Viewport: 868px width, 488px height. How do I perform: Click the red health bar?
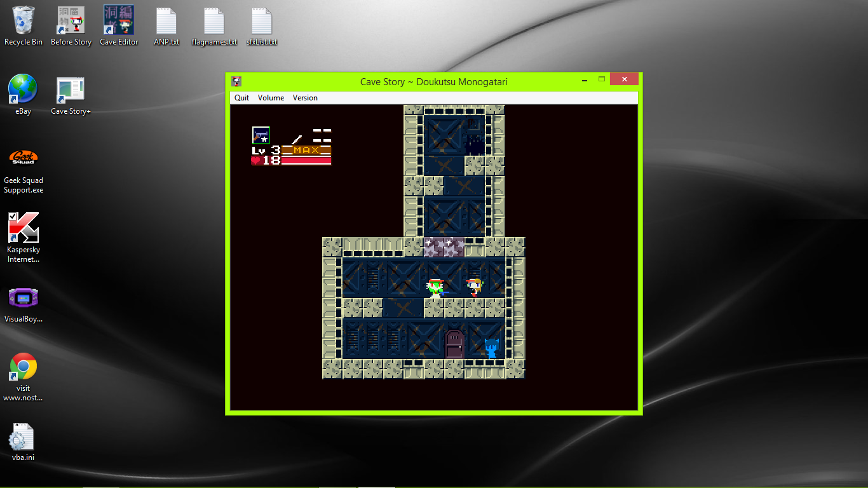(306, 161)
